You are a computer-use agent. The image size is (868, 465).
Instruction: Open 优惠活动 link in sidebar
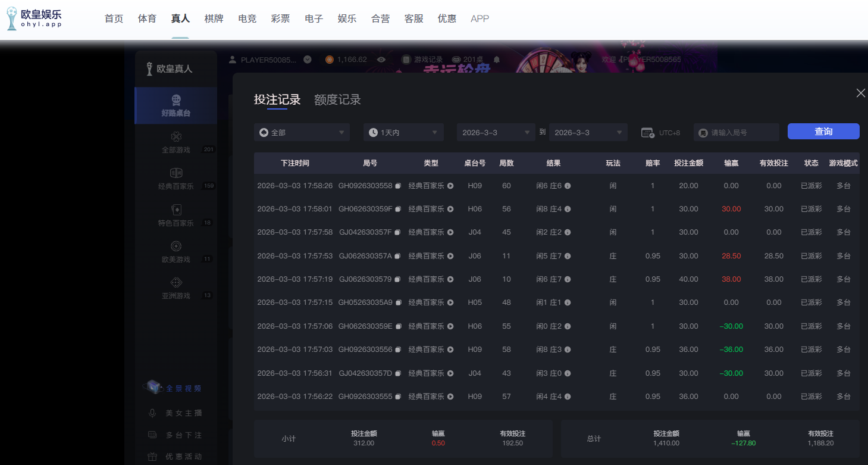[x=183, y=457]
